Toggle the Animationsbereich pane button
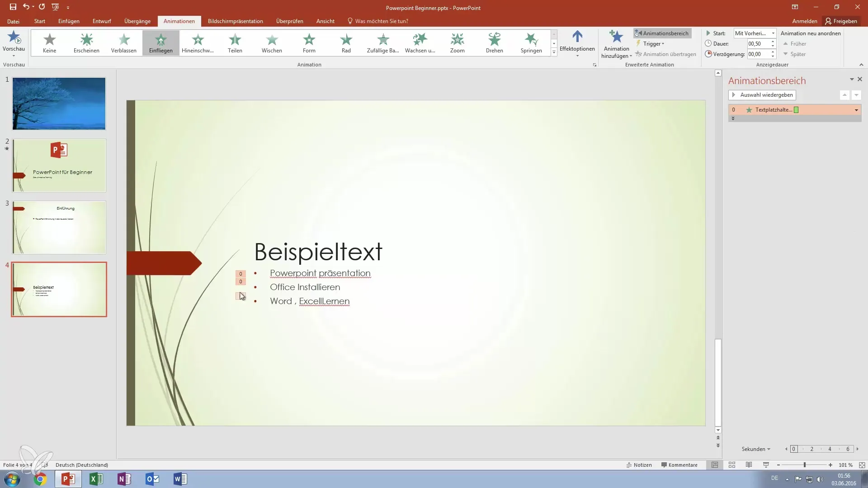 [662, 33]
